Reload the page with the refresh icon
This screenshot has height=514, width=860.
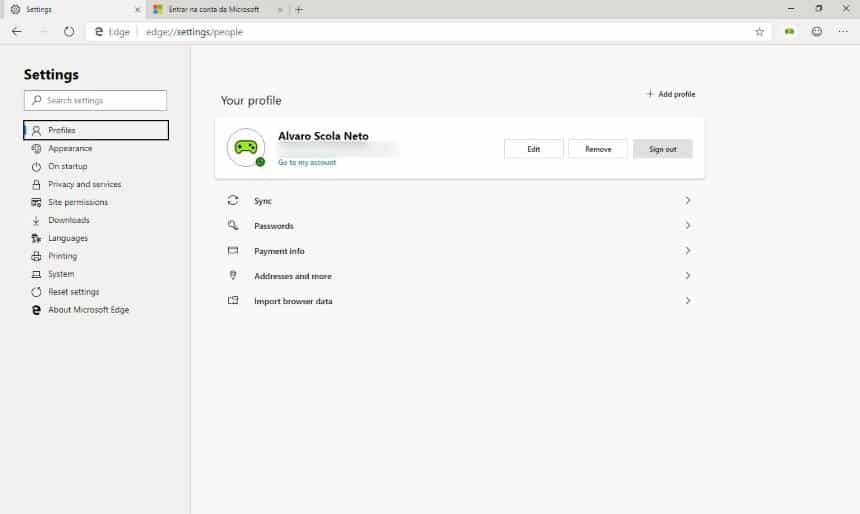[x=69, y=32]
